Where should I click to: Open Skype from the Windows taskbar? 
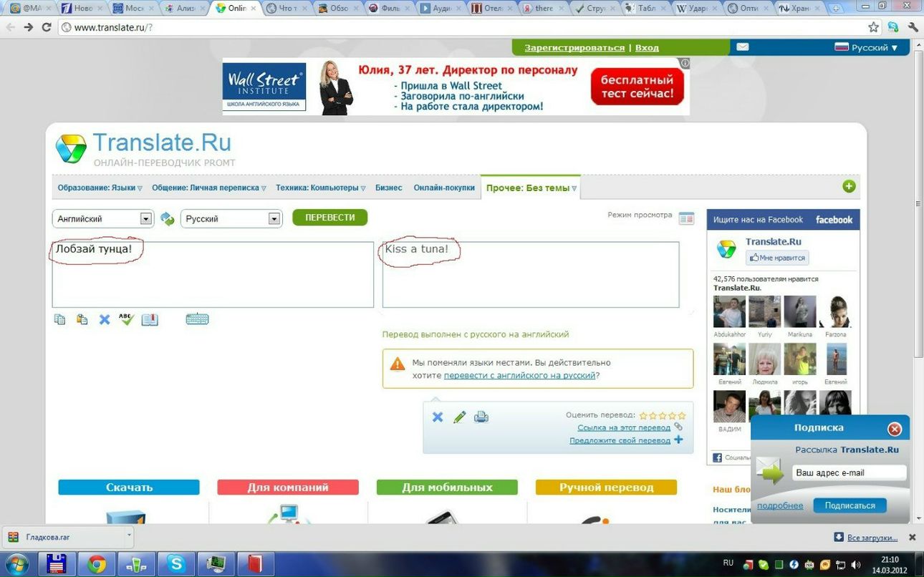176,564
